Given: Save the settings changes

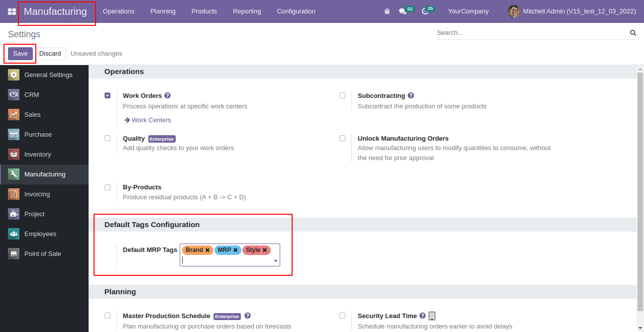Looking at the screenshot, I should click(20, 54).
